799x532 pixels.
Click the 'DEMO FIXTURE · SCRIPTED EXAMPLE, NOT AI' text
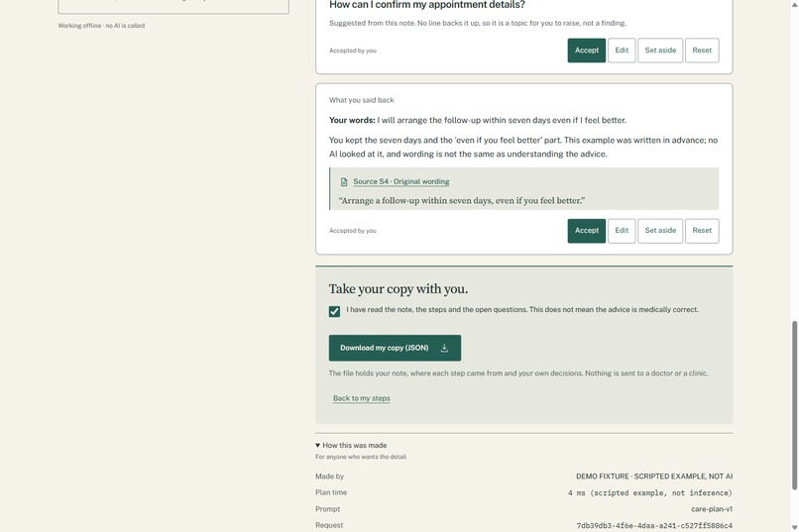654,477
